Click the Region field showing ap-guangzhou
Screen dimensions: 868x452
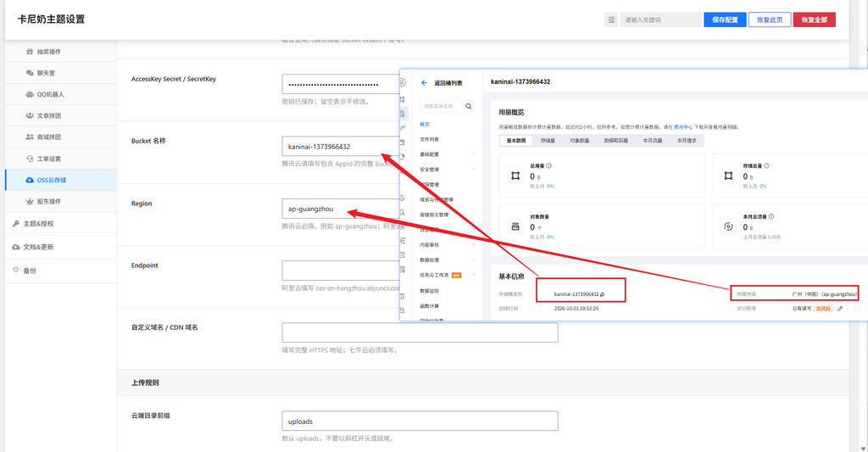coord(341,209)
